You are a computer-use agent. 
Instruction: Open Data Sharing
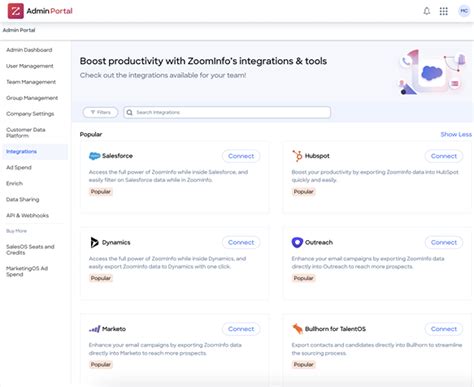tap(23, 200)
